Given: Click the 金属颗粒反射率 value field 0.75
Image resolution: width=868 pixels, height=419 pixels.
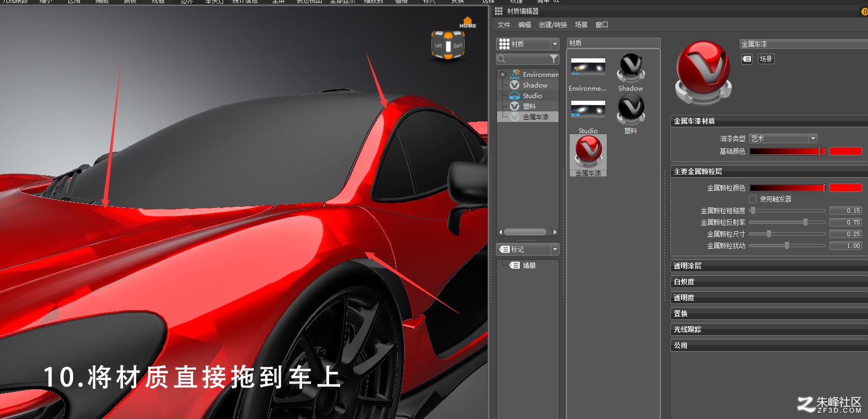Looking at the screenshot, I should (x=845, y=222).
